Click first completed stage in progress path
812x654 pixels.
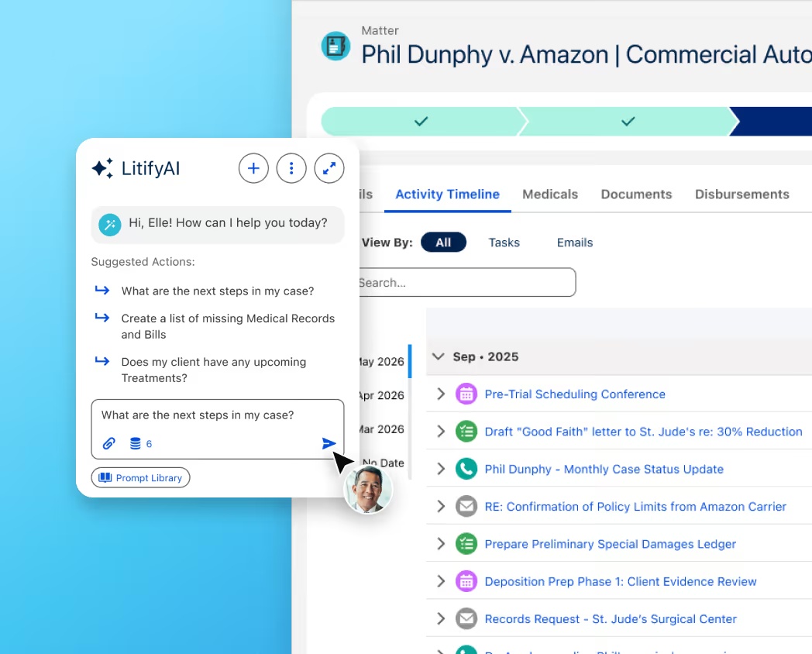point(421,122)
